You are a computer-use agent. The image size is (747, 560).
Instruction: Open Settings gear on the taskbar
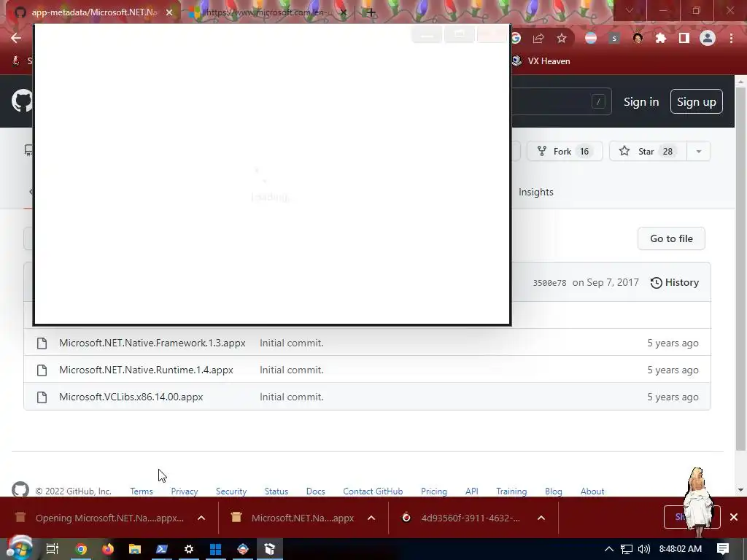pyautogui.click(x=189, y=549)
